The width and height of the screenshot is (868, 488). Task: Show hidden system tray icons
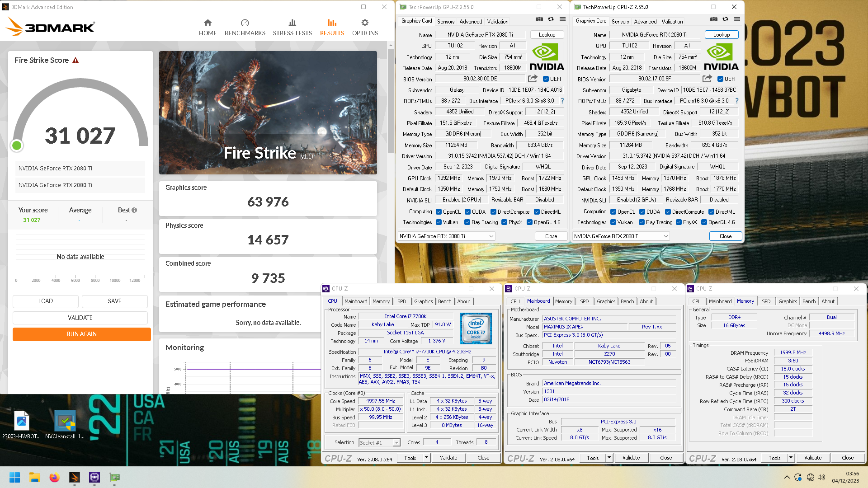point(787,477)
